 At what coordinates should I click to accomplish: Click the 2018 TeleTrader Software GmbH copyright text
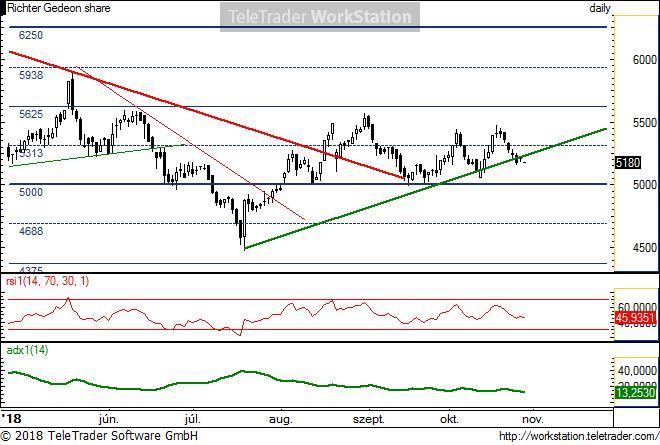pos(99,435)
